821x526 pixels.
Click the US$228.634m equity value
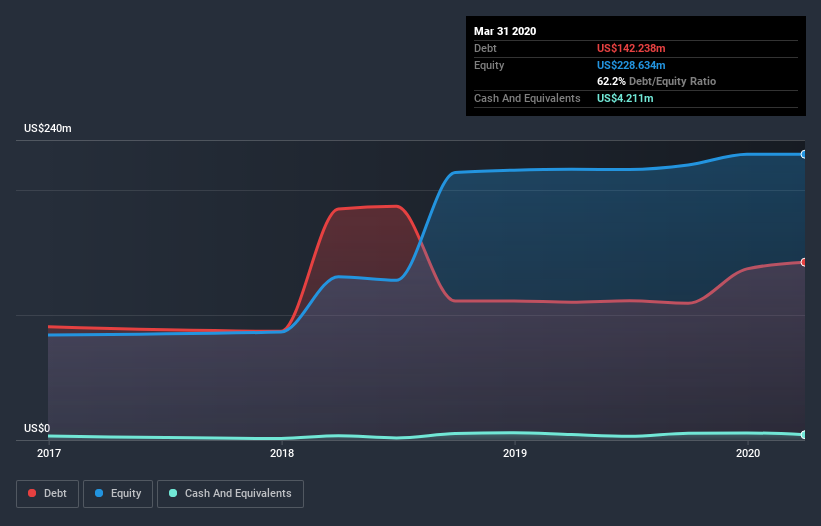pos(631,65)
